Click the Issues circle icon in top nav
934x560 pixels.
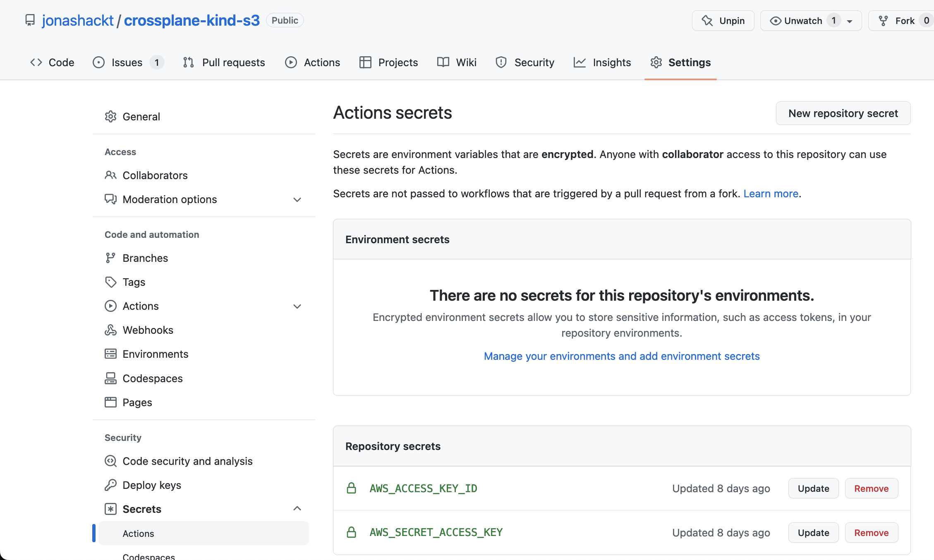pos(98,63)
